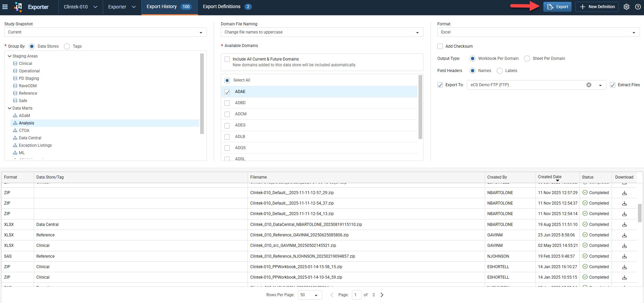Open the Format dropdown
This screenshot has width=644, height=303.
click(x=538, y=32)
